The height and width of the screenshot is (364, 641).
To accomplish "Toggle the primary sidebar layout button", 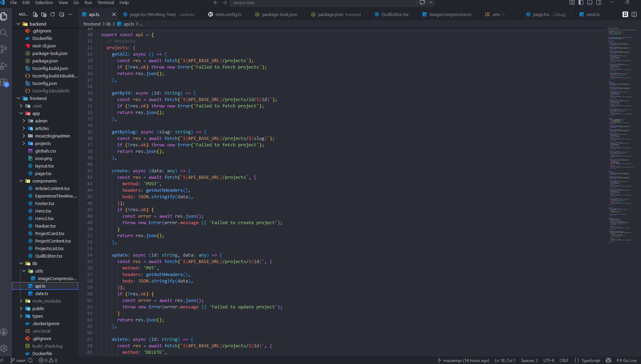I will 581,2.
